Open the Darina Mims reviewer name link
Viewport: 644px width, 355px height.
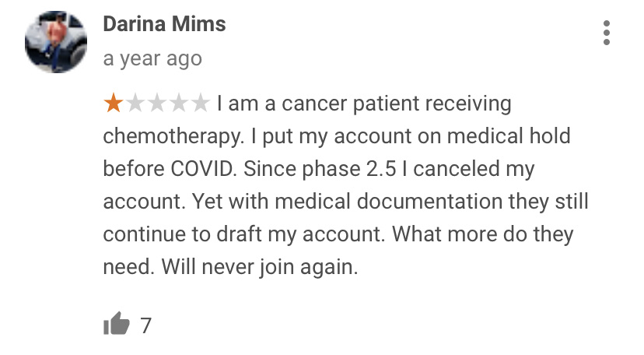click(x=164, y=25)
